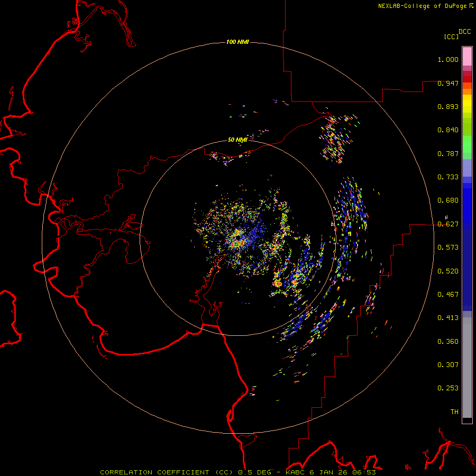
Task: Click the 0.307 scale value
Action: pos(448,365)
